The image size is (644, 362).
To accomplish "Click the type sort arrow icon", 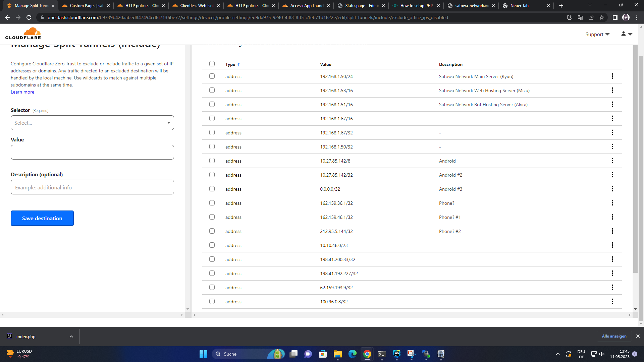I will pyautogui.click(x=238, y=64).
